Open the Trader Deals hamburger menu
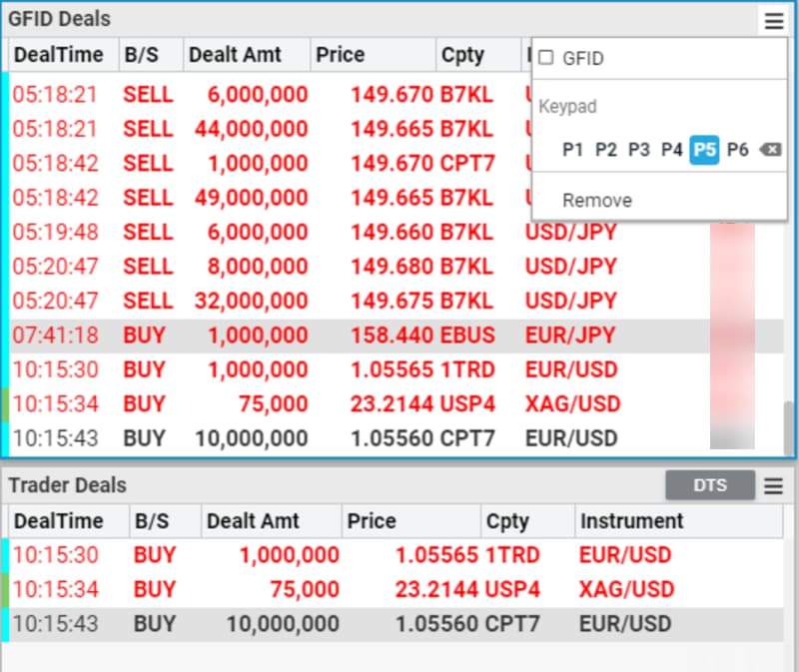 (x=773, y=486)
